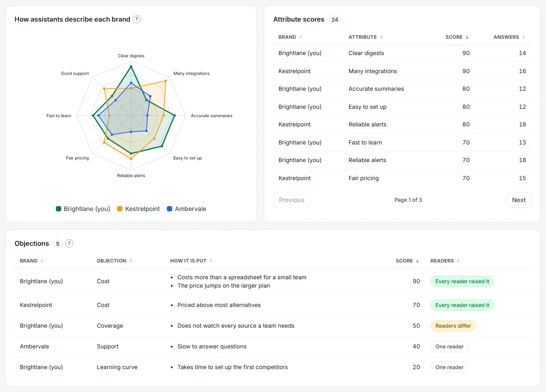The width and height of the screenshot is (546, 392).
Task: Click the Readers column sort icon
Action: pyautogui.click(x=458, y=261)
